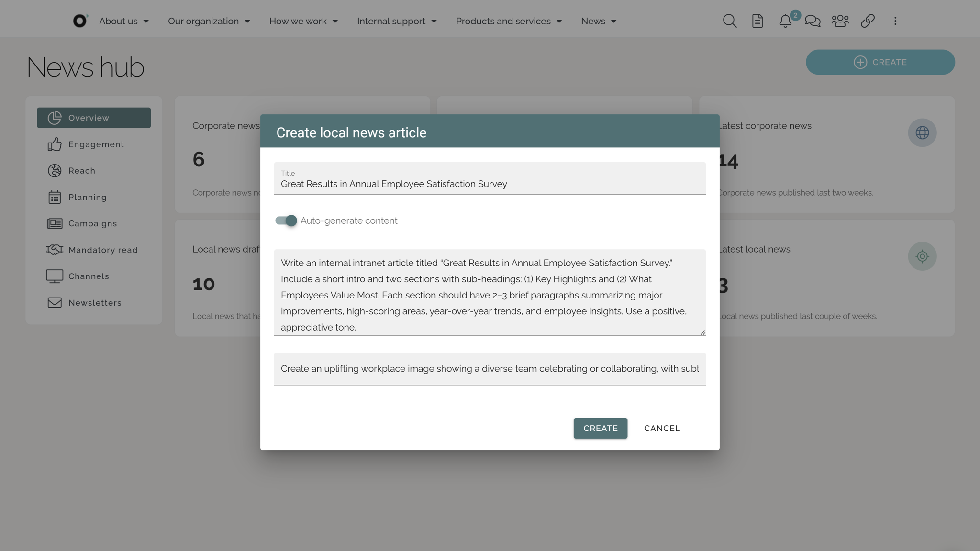This screenshot has height=551, width=980.
Task: Open the links chain icon
Action: tap(868, 21)
